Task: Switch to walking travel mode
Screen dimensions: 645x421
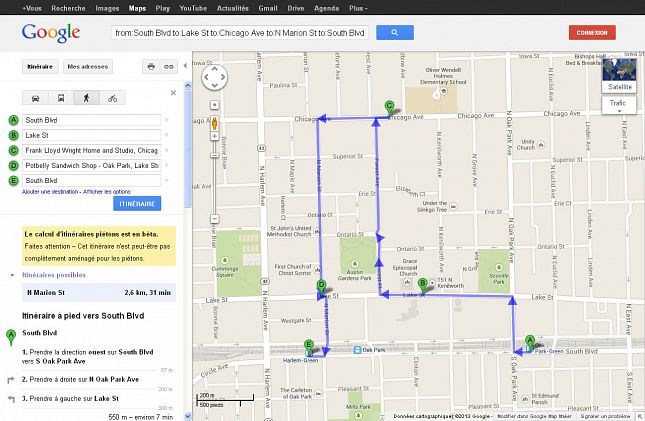Action: (87, 98)
